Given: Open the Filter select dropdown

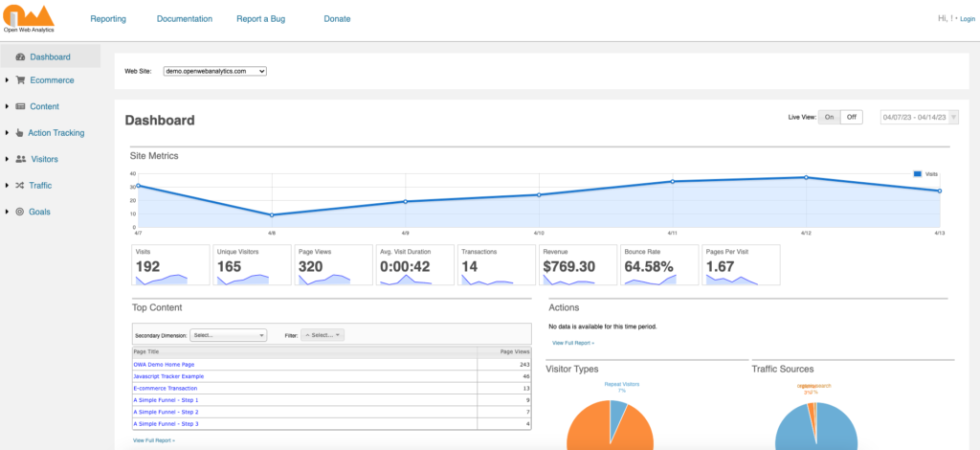Looking at the screenshot, I should (323, 335).
